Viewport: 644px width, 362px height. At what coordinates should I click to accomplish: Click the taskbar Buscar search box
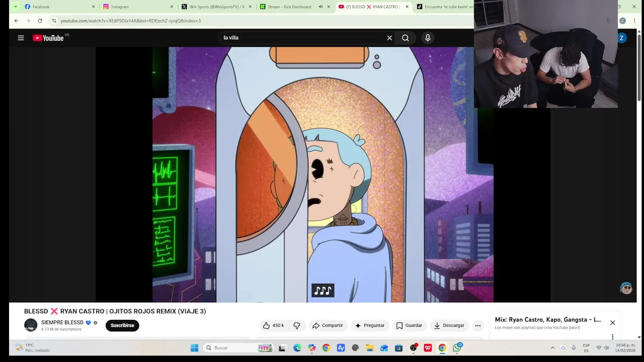click(x=238, y=347)
